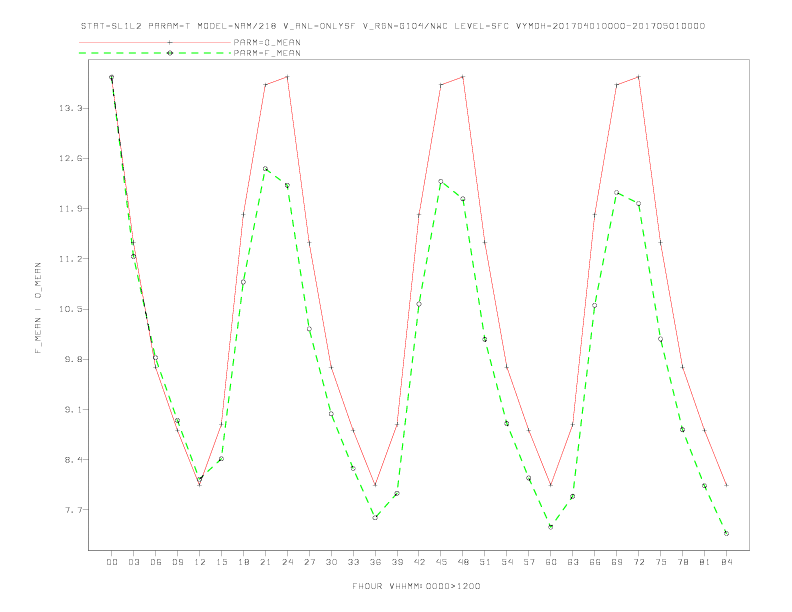Image resolution: width=792 pixels, height=612 pixels.
Task: Click x-axis tick label 03
Action: 133,562
